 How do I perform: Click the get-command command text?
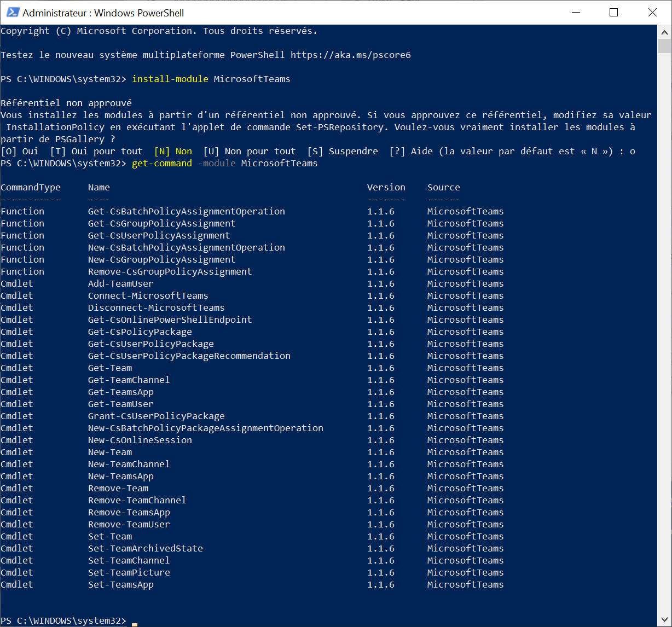pos(162,163)
